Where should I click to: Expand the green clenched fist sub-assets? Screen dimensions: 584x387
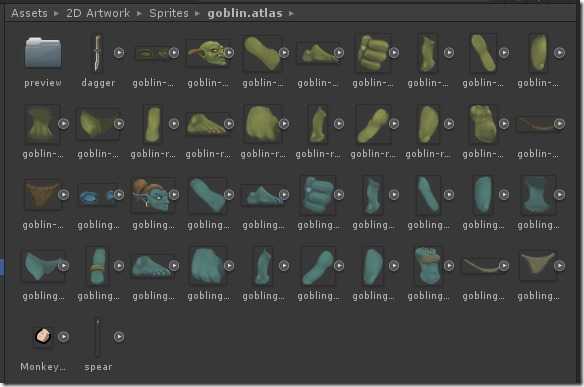pos(394,53)
